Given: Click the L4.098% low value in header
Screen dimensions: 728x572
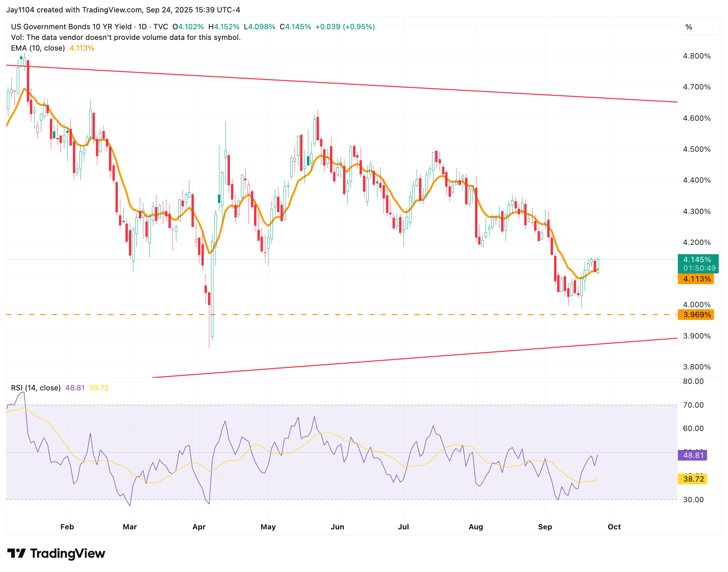Looking at the screenshot, I should (x=260, y=27).
